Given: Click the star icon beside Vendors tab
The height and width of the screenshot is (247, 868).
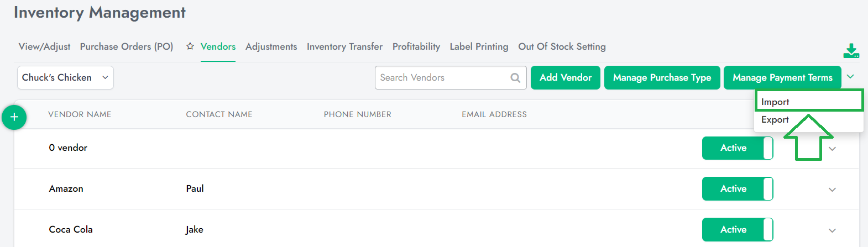Looking at the screenshot, I should point(190,46).
